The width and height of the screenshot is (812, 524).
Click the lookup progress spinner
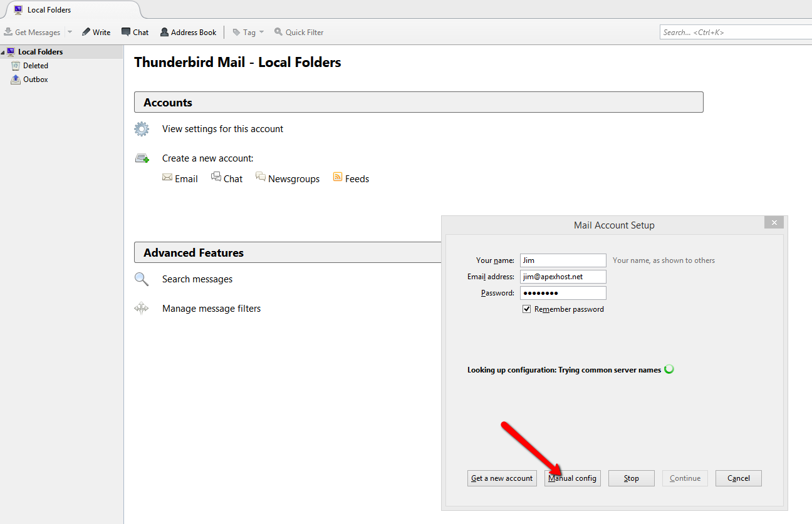coord(669,369)
